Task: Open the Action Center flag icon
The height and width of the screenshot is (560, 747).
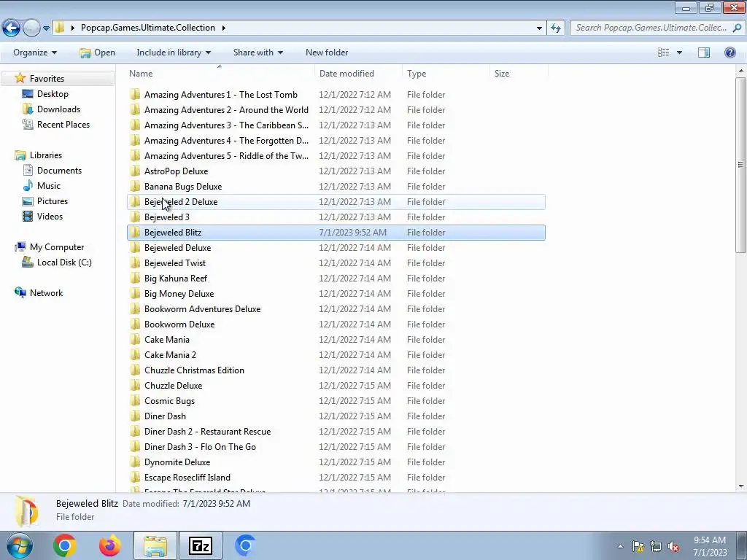Action: [638, 546]
